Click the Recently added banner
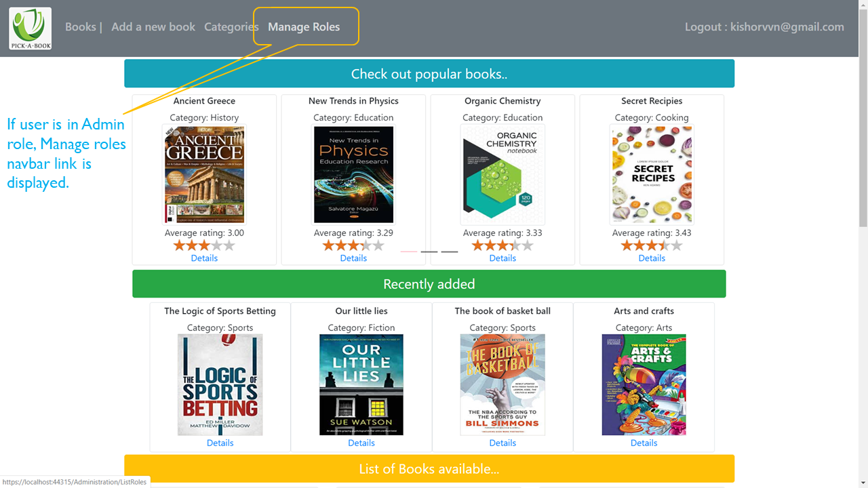Screen dimensions: 868x488 tap(429, 284)
